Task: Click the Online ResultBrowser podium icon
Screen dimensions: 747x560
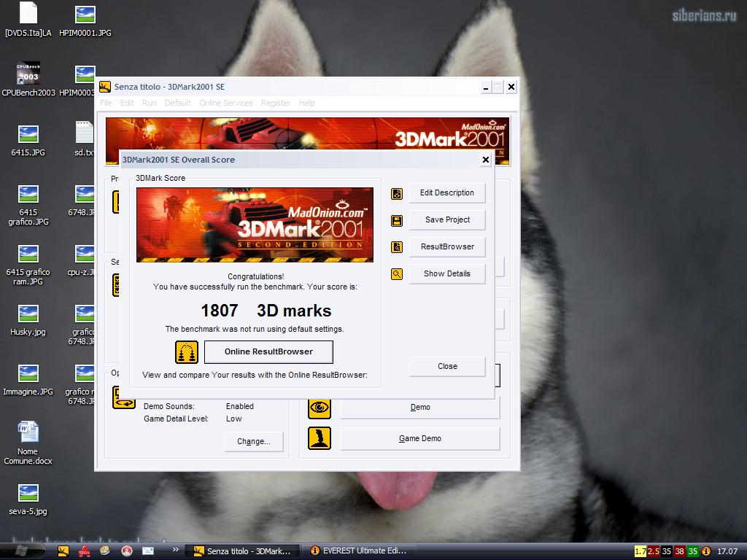Action: 187,352
